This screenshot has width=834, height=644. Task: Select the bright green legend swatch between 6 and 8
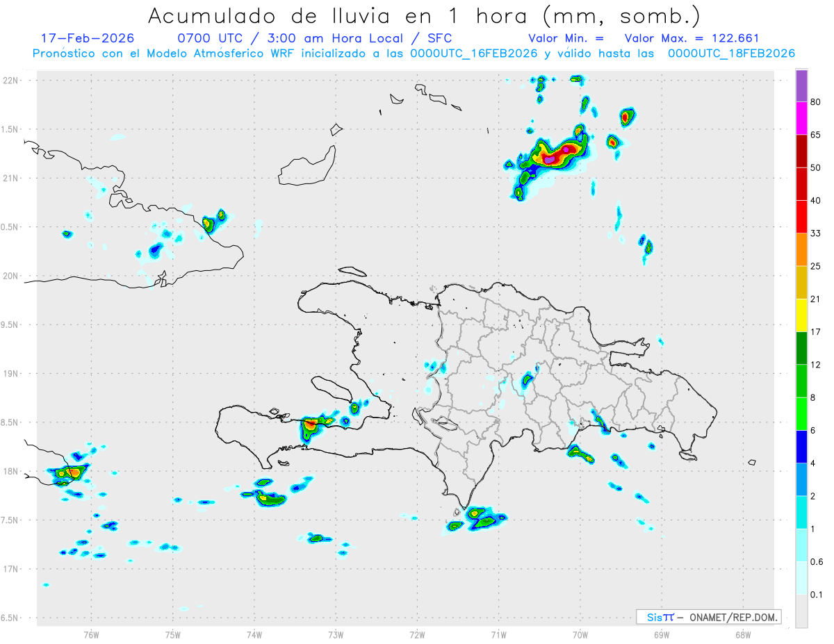point(801,413)
